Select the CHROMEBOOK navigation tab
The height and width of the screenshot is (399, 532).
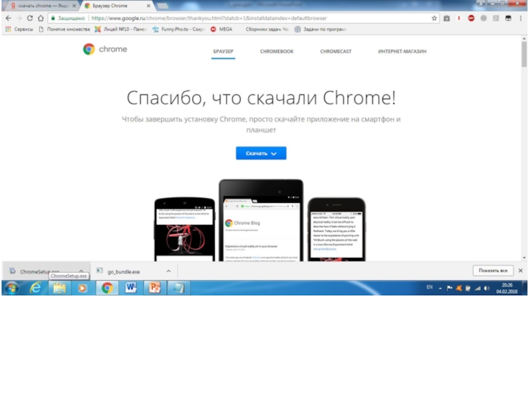[277, 52]
